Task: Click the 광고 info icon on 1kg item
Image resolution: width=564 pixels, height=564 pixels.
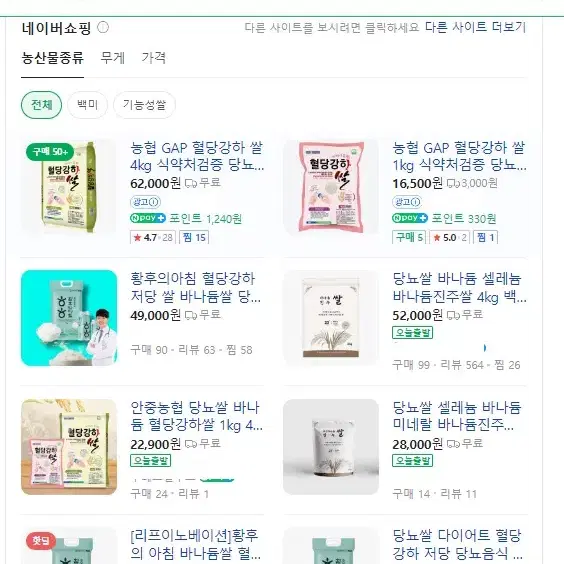Action: click(407, 202)
